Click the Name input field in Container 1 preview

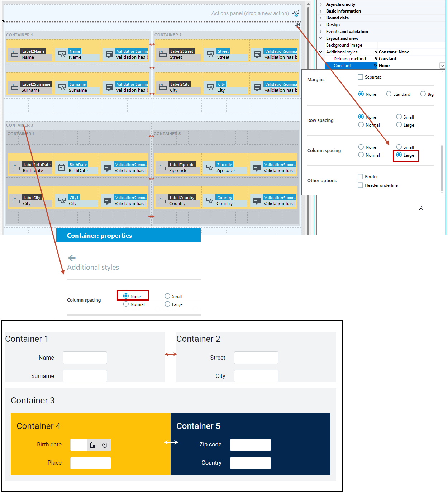[x=85, y=358]
